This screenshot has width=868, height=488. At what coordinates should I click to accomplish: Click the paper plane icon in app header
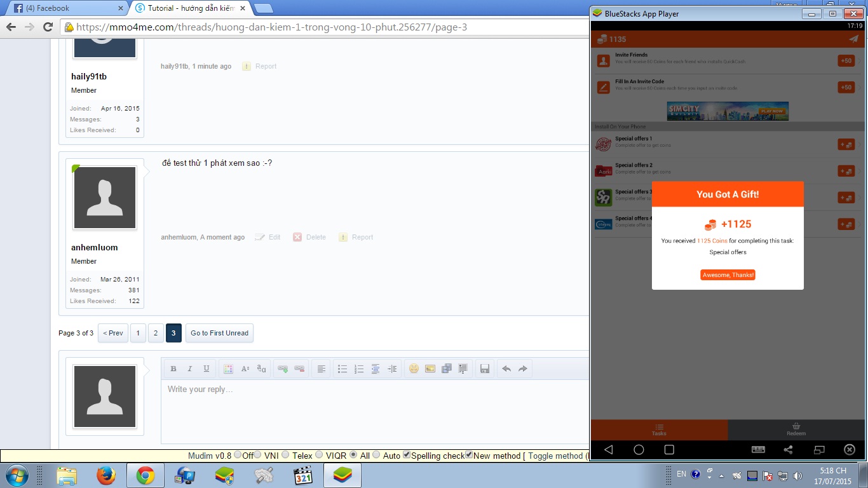(853, 39)
